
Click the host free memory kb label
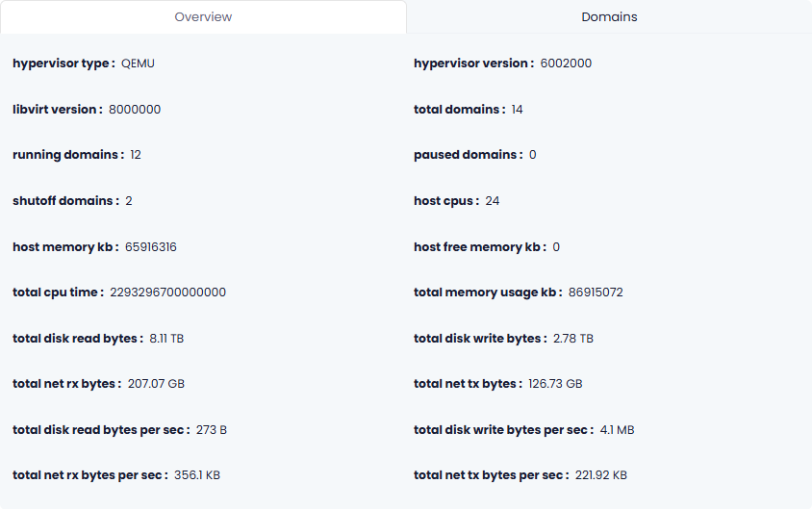click(x=479, y=247)
